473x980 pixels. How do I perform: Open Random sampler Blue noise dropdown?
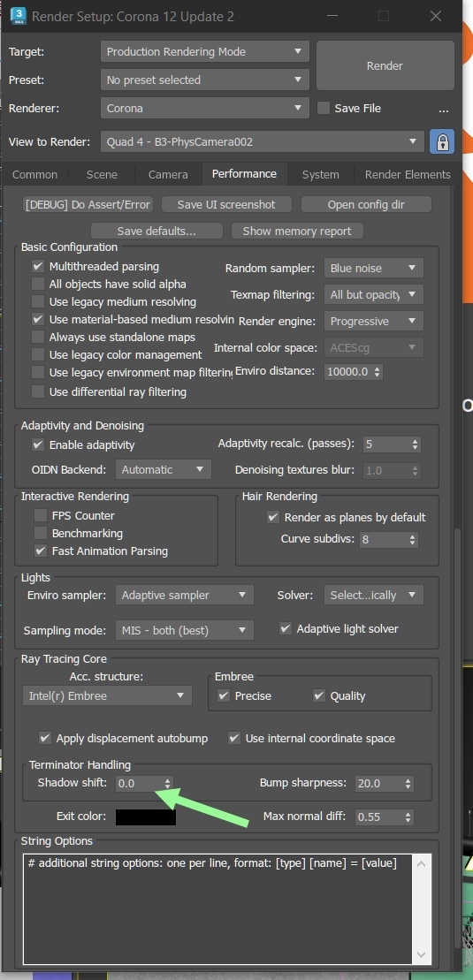[373, 268]
